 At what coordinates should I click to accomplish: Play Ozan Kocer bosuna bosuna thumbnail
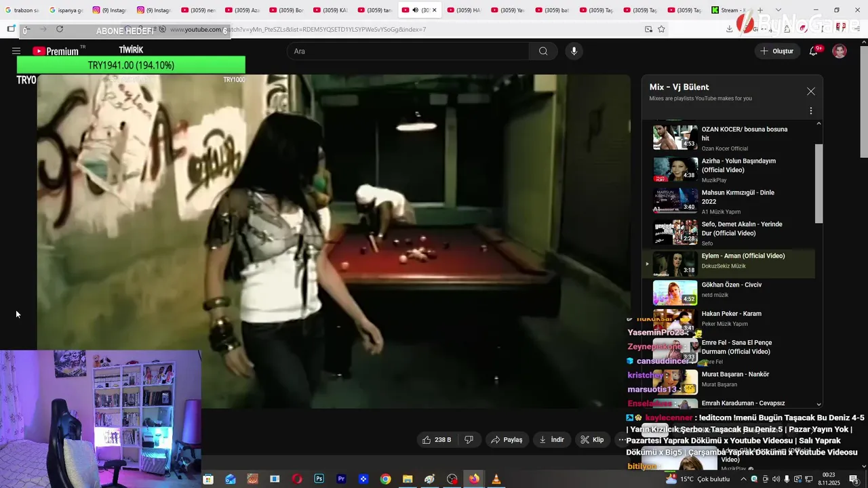[675, 138]
